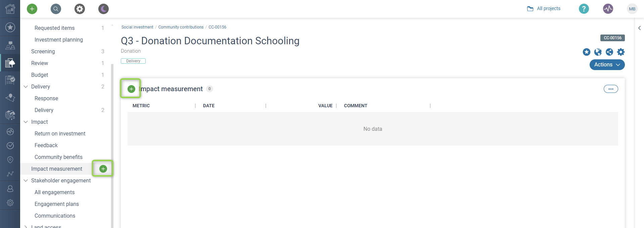Image resolution: width=644 pixels, height=228 pixels.
Task: Open the Actions dropdown
Action: click(607, 65)
